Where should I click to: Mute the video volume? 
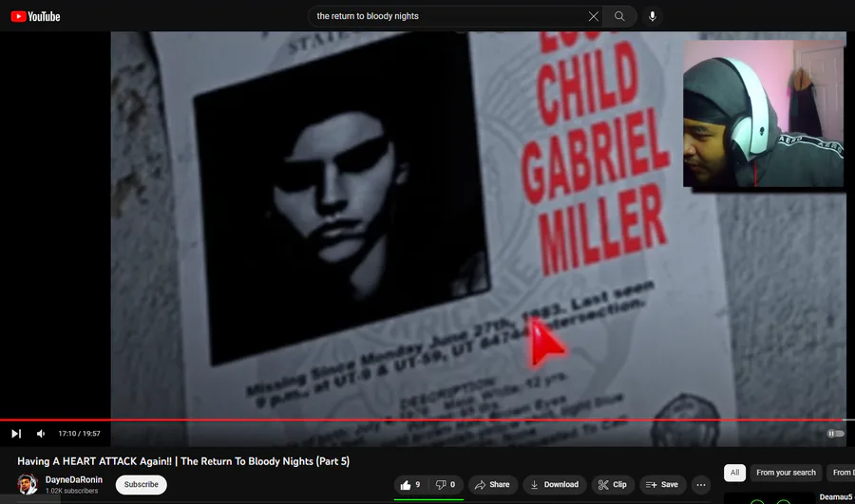[x=41, y=434]
